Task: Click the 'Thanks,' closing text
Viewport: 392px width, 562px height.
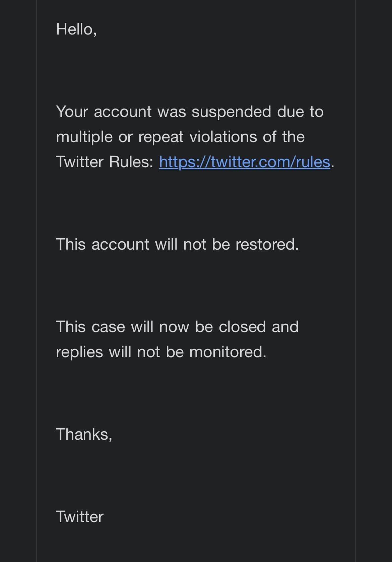Action: tap(84, 434)
